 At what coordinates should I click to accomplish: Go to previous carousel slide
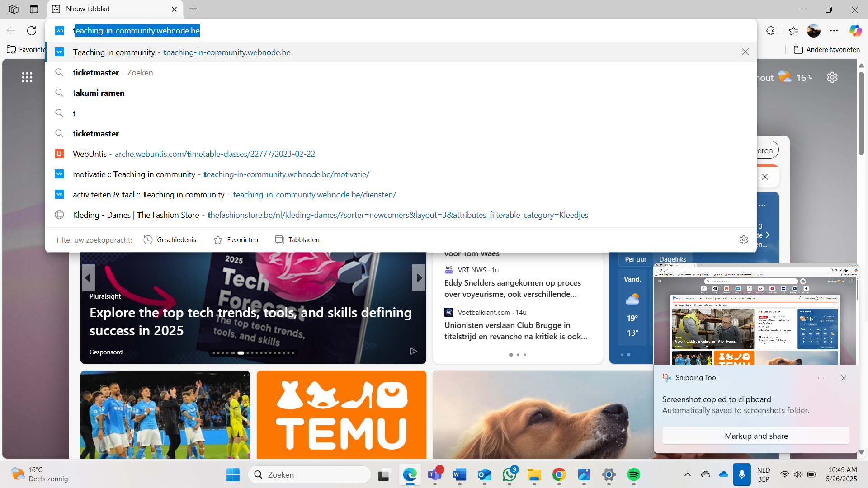coord(88,278)
